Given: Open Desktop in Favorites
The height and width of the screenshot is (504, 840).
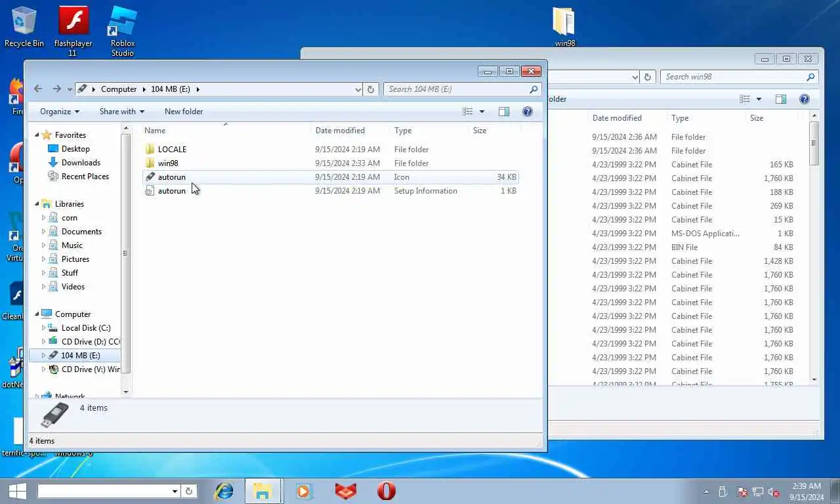Looking at the screenshot, I should pos(75,149).
